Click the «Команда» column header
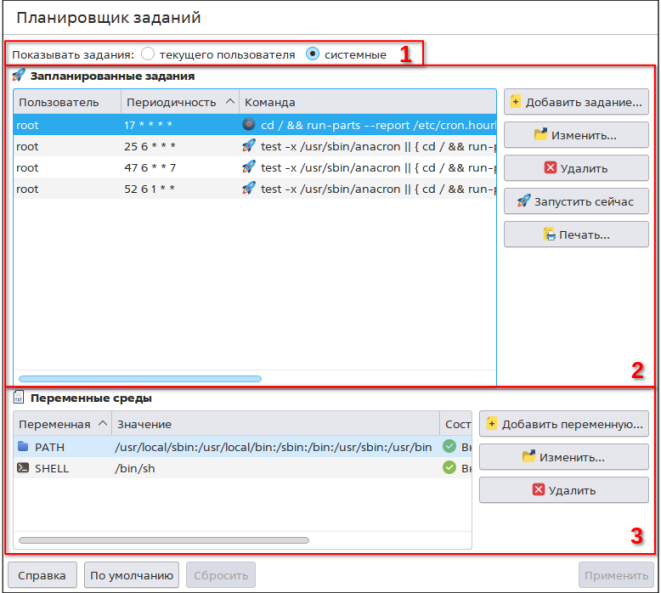 [x=270, y=102]
